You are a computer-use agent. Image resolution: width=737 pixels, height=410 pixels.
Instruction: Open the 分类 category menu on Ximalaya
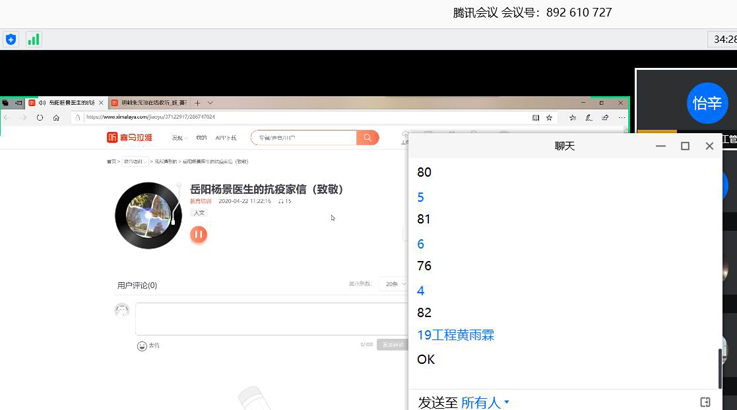pyautogui.click(x=178, y=138)
